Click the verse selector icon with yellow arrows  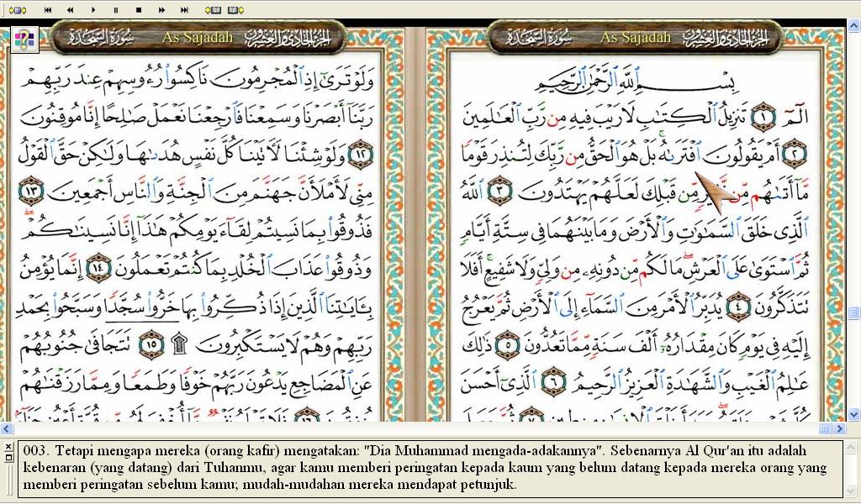pyautogui.click(x=17, y=10)
